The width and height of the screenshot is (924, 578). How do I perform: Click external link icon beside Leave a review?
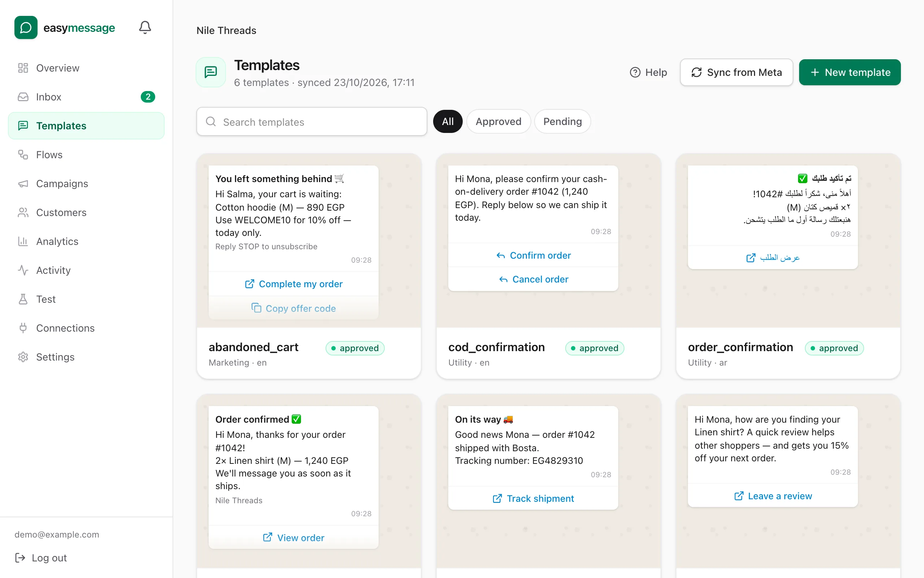pyautogui.click(x=739, y=496)
